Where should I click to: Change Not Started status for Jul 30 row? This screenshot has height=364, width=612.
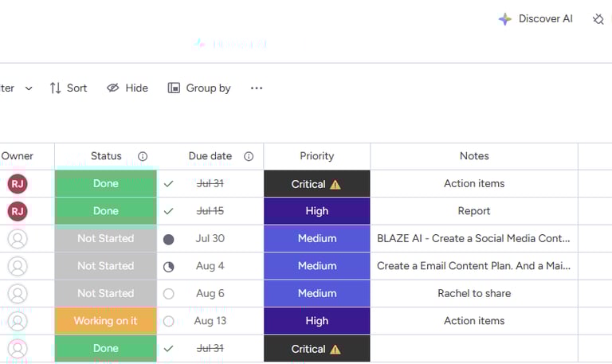tap(106, 238)
